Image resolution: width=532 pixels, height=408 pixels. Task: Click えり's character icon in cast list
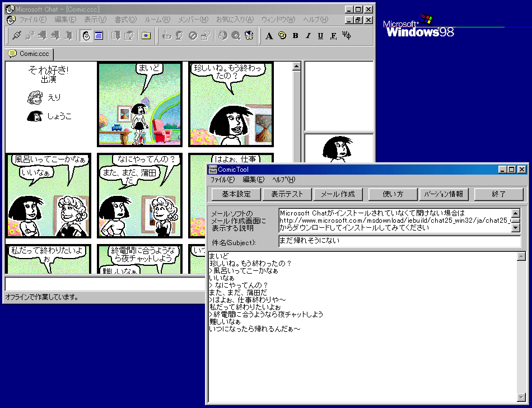click(x=35, y=98)
